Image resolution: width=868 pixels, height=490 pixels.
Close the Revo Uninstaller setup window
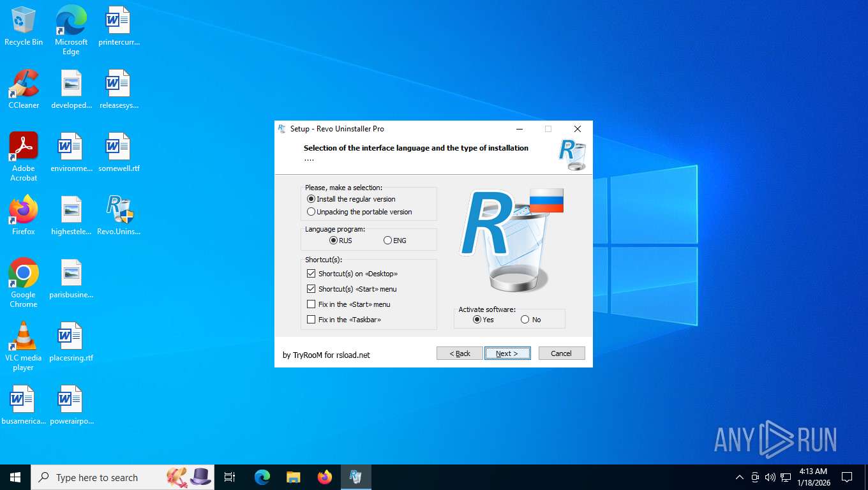click(x=578, y=129)
